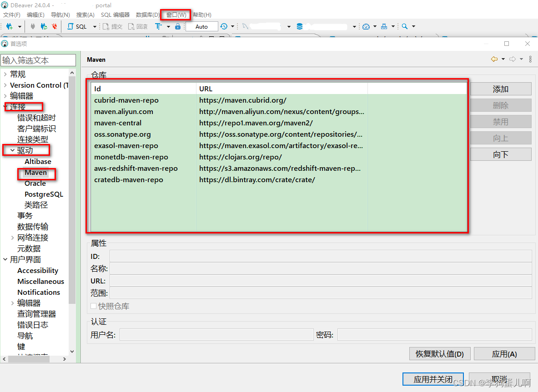The height and width of the screenshot is (392, 538).
Task: Open the 编辑(E) menu
Action: click(x=35, y=15)
